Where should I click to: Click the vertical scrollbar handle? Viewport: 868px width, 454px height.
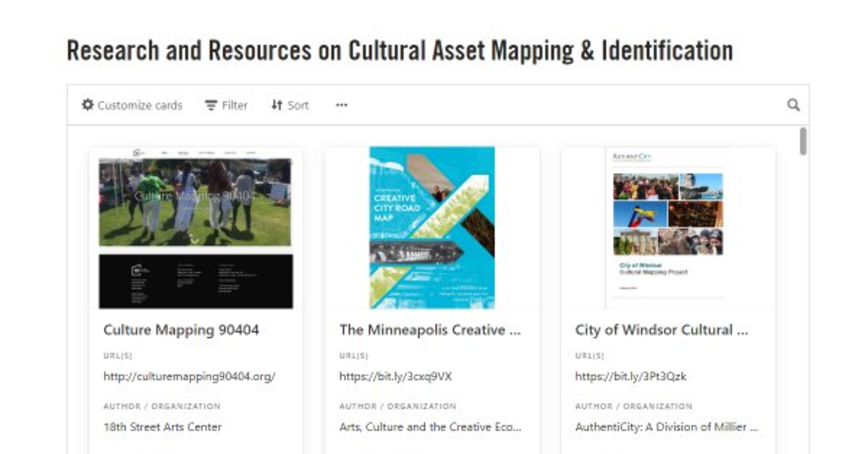(803, 141)
